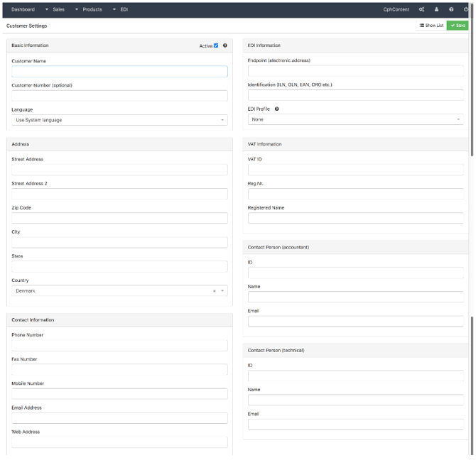Click the user profile icon

click(x=436, y=9)
